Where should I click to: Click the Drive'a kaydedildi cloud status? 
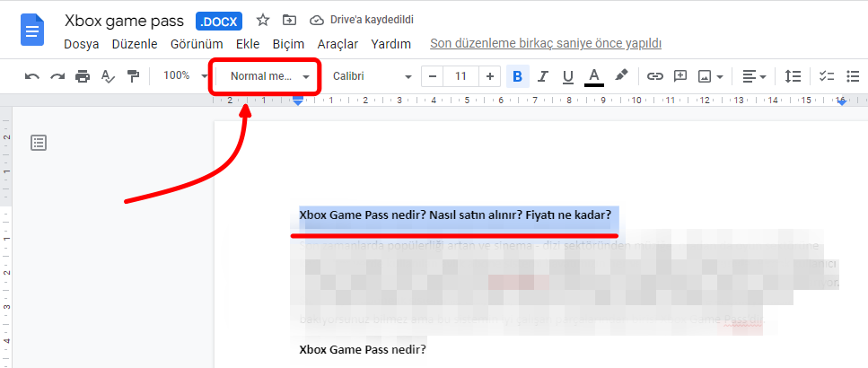[362, 20]
